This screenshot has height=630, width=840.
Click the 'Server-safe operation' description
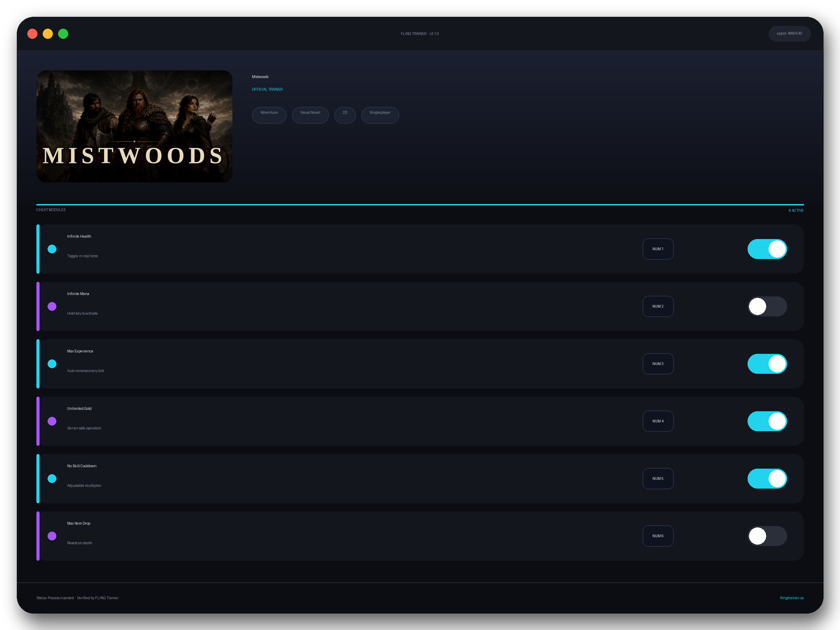click(84, 428)
